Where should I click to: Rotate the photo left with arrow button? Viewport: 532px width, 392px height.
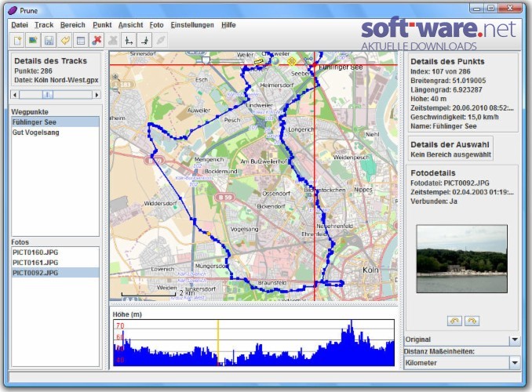point(454,321)
